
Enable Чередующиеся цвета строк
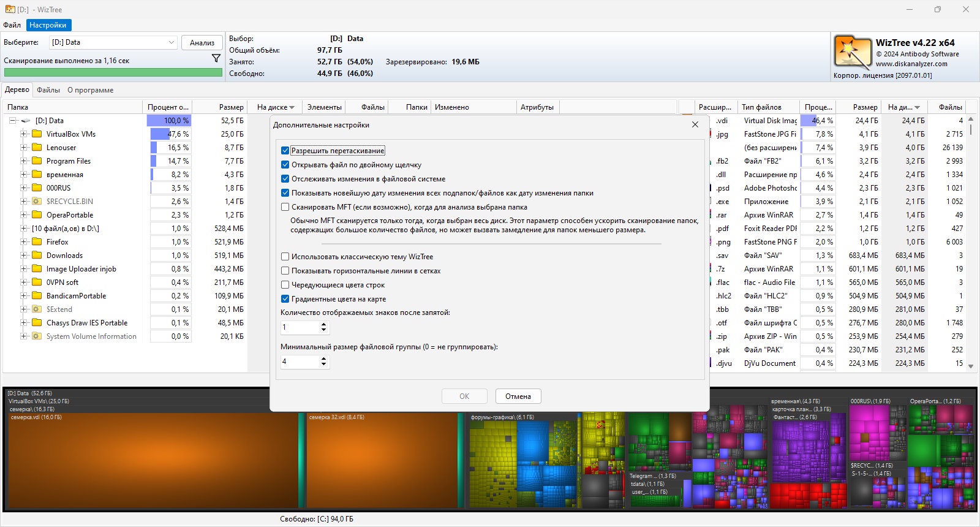pyautogui.click(x=285, y=284)
